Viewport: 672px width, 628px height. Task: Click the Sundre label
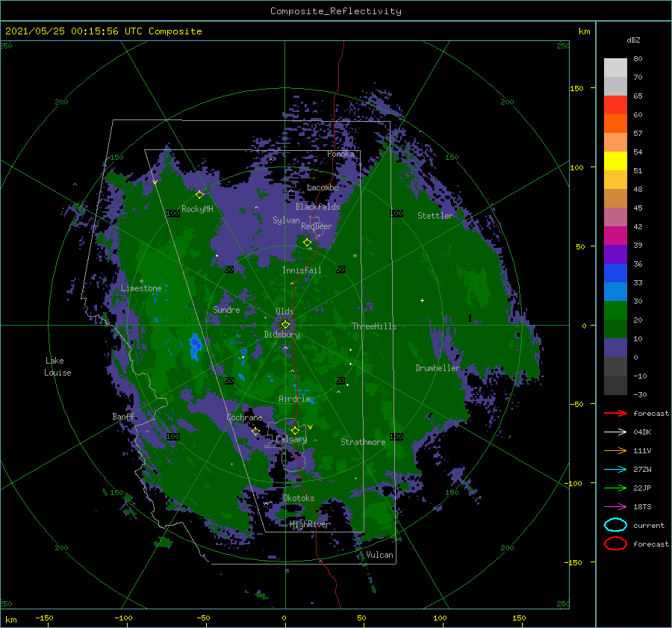[226, 309]
